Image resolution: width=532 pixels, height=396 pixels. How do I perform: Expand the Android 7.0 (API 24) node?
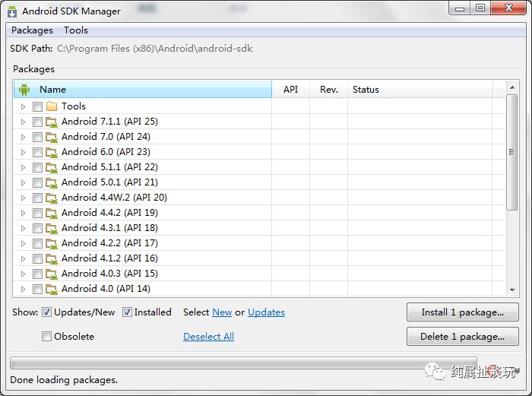pos(23,137)
